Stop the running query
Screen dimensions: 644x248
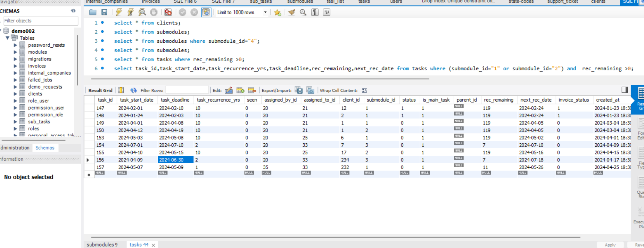154,13
